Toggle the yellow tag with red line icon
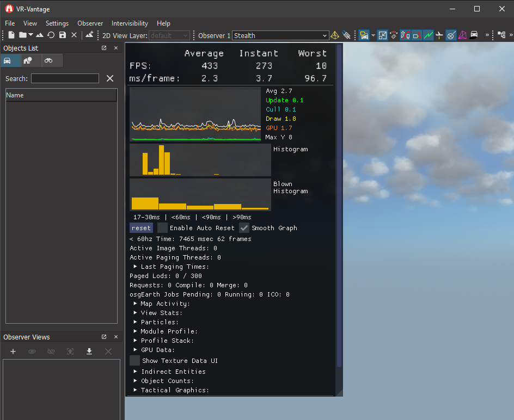This screenshot has width=514, height=420. [417, 35]
